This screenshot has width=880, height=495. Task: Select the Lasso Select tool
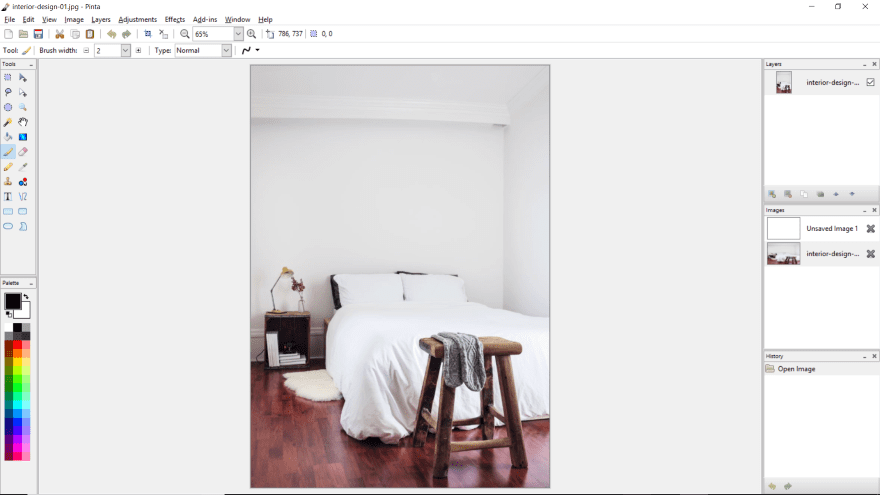click(8, 92)
